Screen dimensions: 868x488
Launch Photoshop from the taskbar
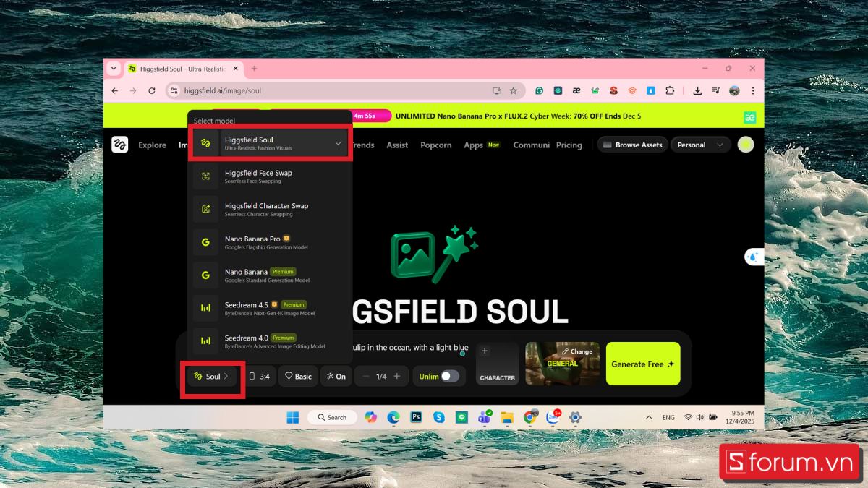tap(416, 417)
